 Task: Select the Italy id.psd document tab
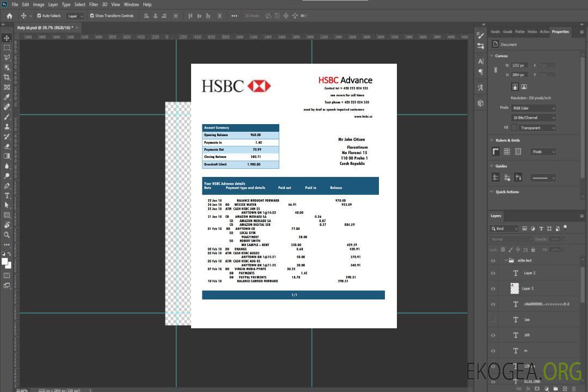coord(45,28)
